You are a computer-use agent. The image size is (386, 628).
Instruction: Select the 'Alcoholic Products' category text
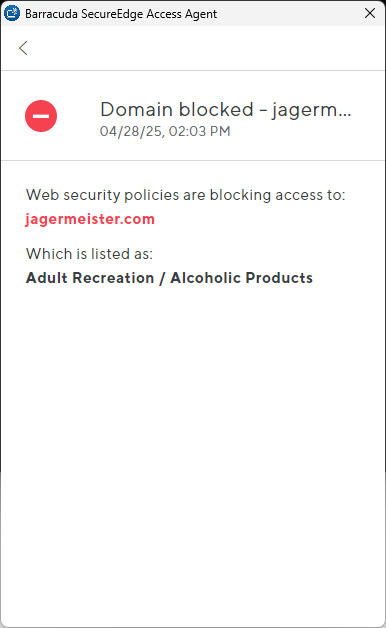(x=241, y=278)
